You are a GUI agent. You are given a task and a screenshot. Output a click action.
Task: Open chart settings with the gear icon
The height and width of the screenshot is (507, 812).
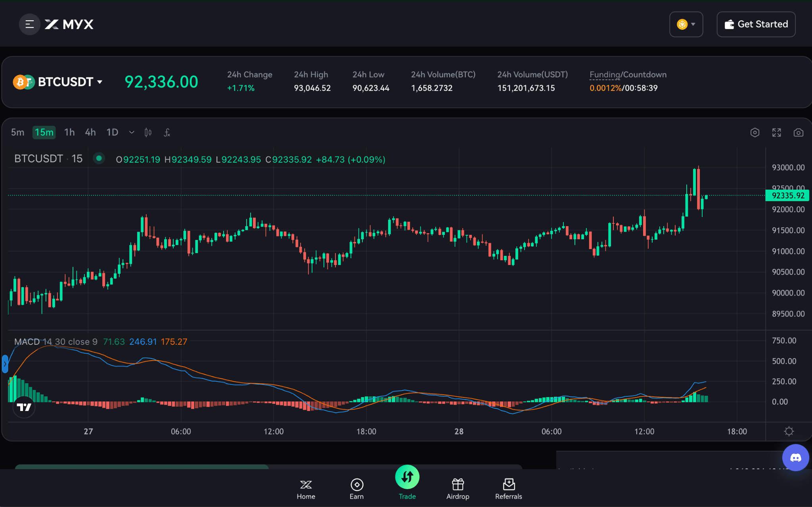[x=755, y=133]
